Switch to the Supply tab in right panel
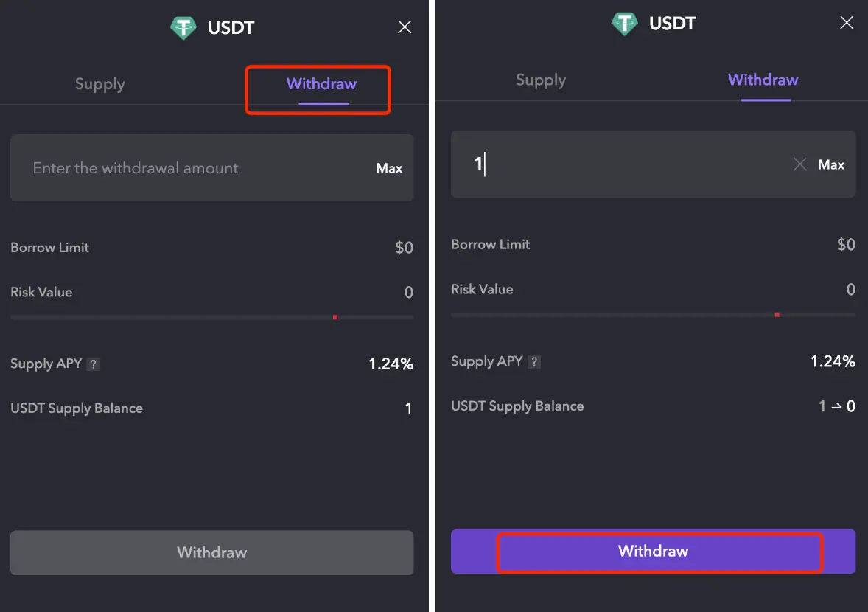The height and width of the screenshot is (612, 868). click(541, 80)
